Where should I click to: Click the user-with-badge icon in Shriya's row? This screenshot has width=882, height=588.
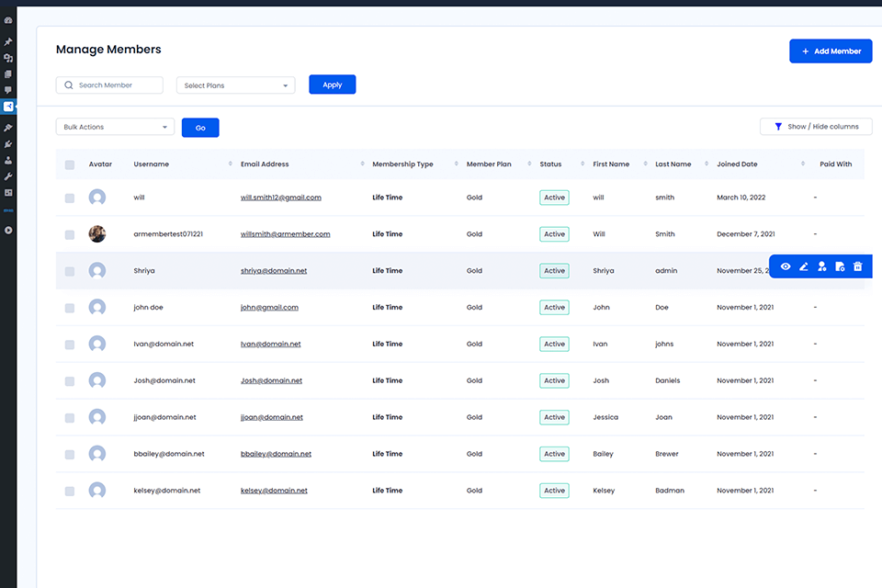tap(822, 266)
